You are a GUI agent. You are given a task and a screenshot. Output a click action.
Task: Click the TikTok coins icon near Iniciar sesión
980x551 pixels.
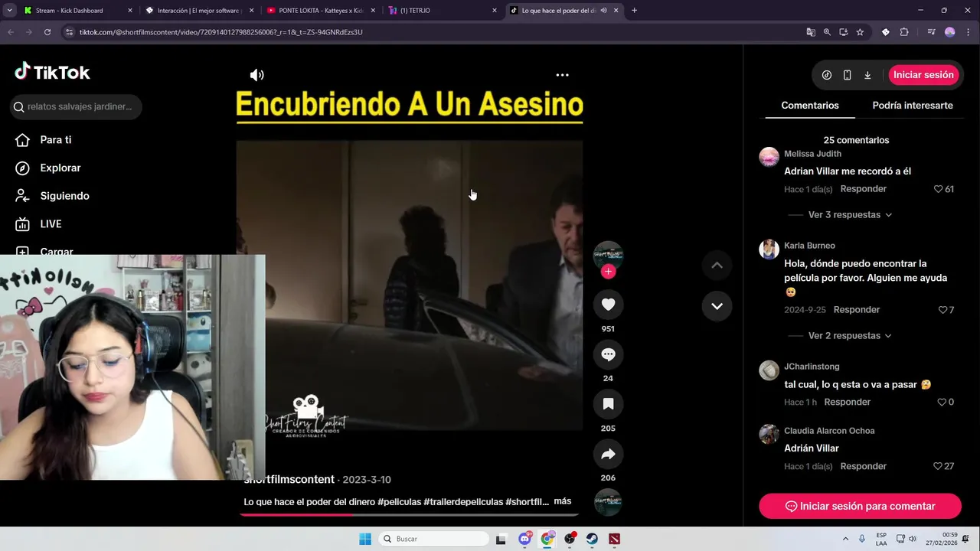pos(827,75)
